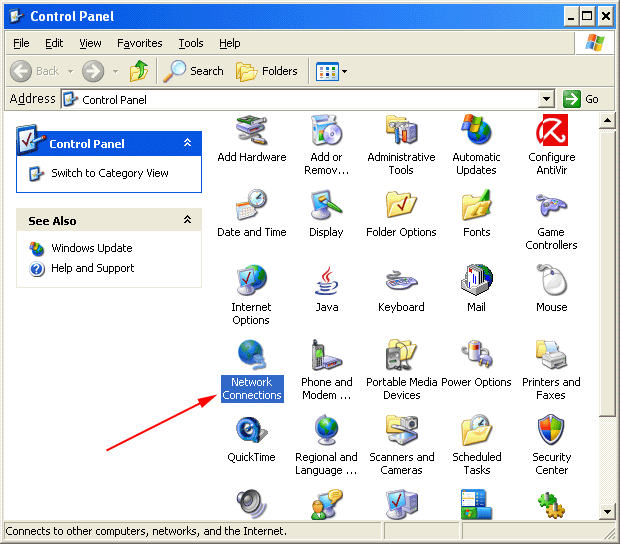Open the Display settings icon
Screen dimensions: 620x544
point(326,205)
